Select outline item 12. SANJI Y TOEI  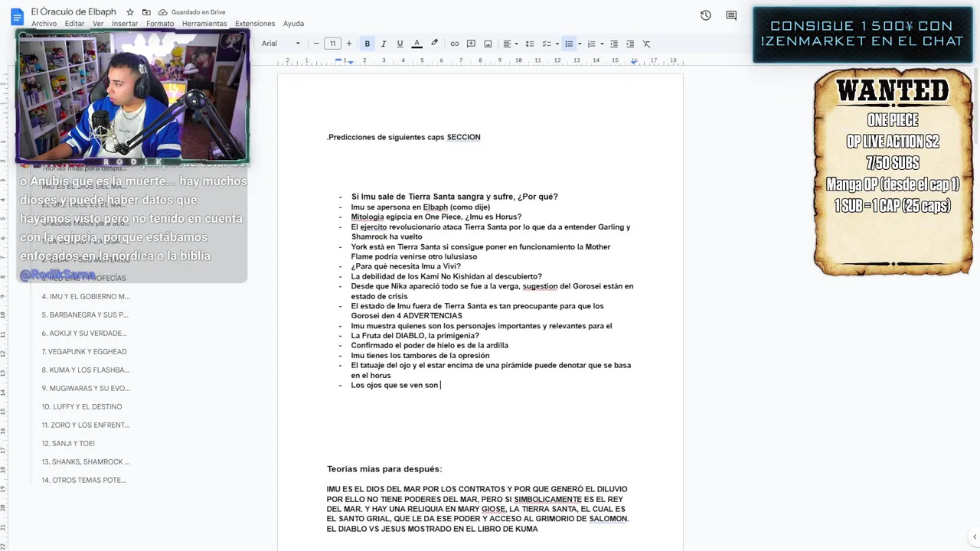(x=68, y=443)
